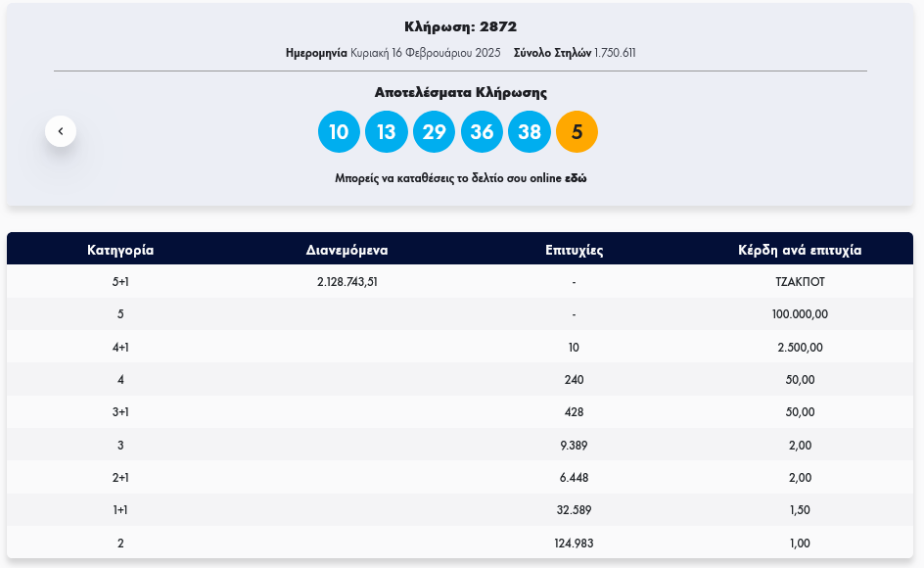The width and height of the screenshot is (924, 568).
Task: Go to the previous draw with the back arrow
Action: [x=61, y=131]
